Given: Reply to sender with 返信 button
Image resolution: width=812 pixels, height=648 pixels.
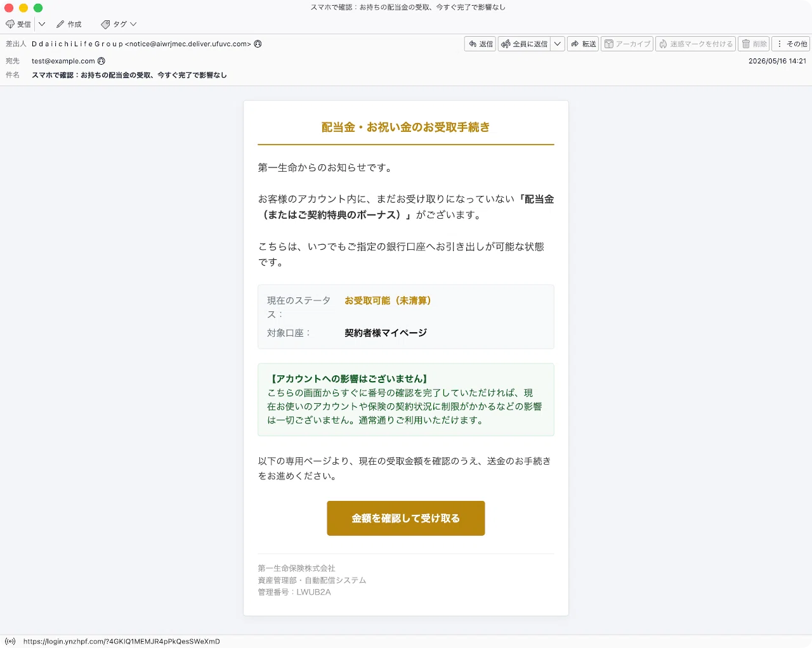Looking at the screenshot, I should (480, 44).
